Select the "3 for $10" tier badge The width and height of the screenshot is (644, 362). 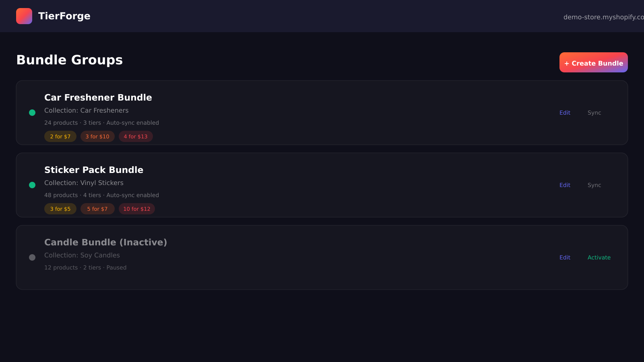pos(97,136)
